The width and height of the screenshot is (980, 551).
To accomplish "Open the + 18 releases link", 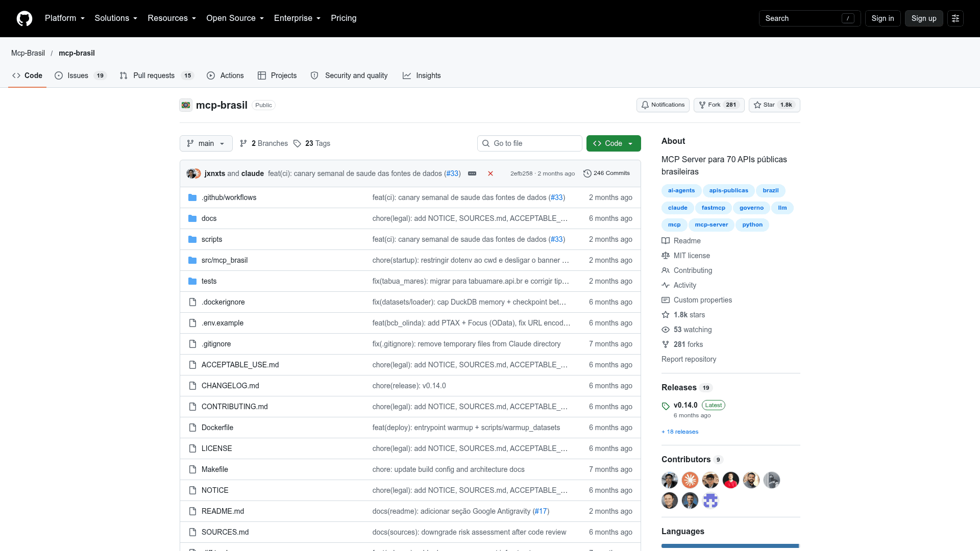I will [680, 432].
